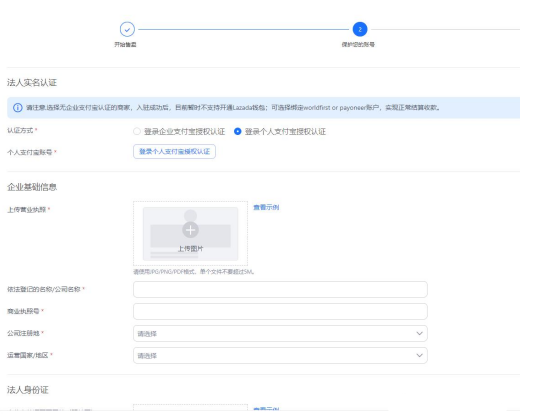Click the step 2 label text
This screenshot has width=538, height=414.
[358, 45]
